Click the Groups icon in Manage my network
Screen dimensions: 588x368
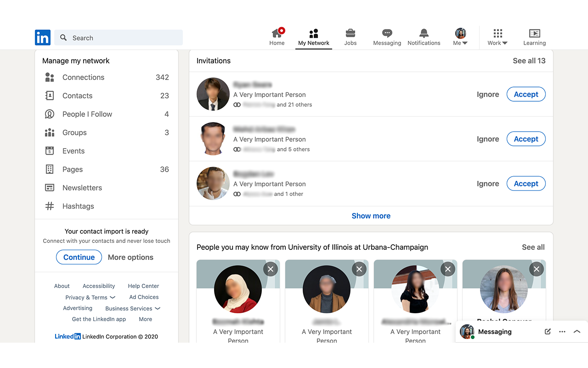coord(50,132)
